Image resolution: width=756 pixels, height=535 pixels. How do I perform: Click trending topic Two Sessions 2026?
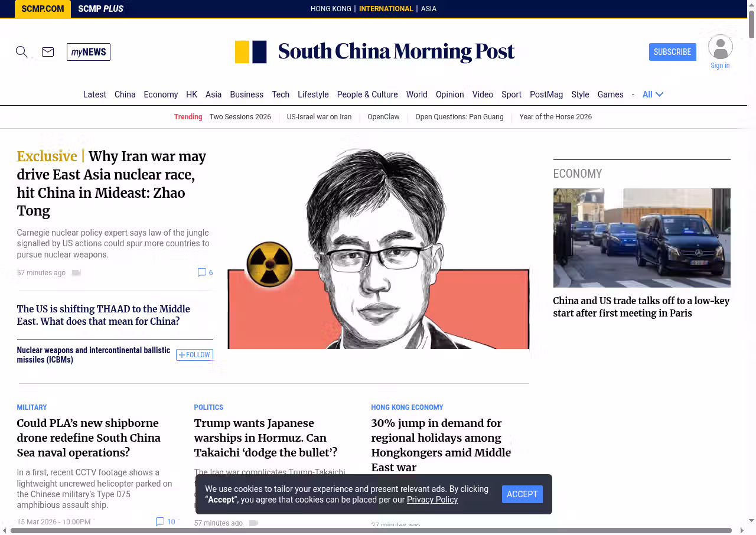[240, 117]
